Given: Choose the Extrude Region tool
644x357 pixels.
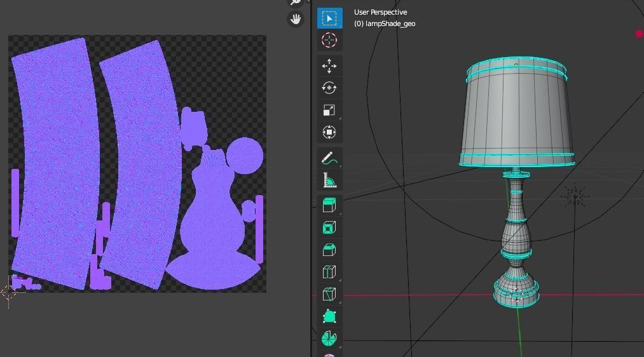Looking at the screenshot, I should pyautogui.click(x=329, y=205).
